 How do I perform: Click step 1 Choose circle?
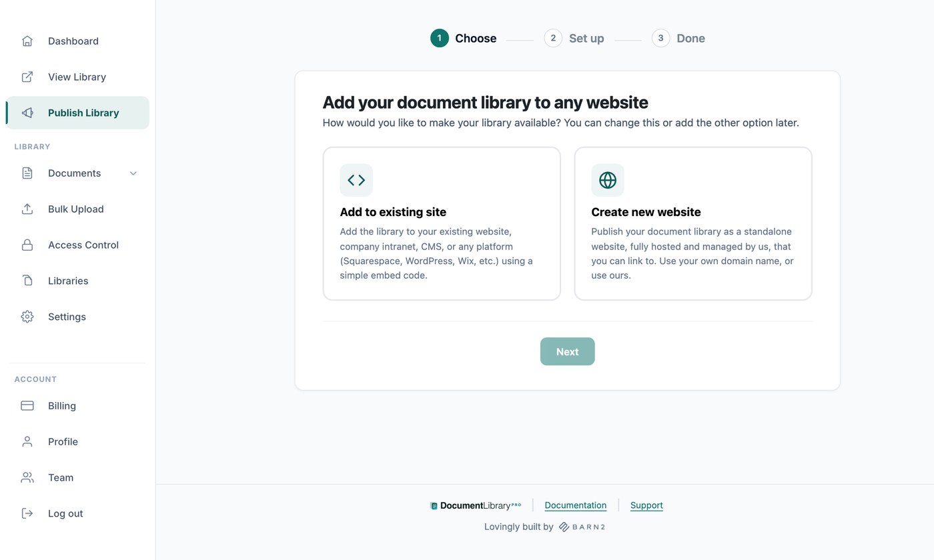(440, 38)
